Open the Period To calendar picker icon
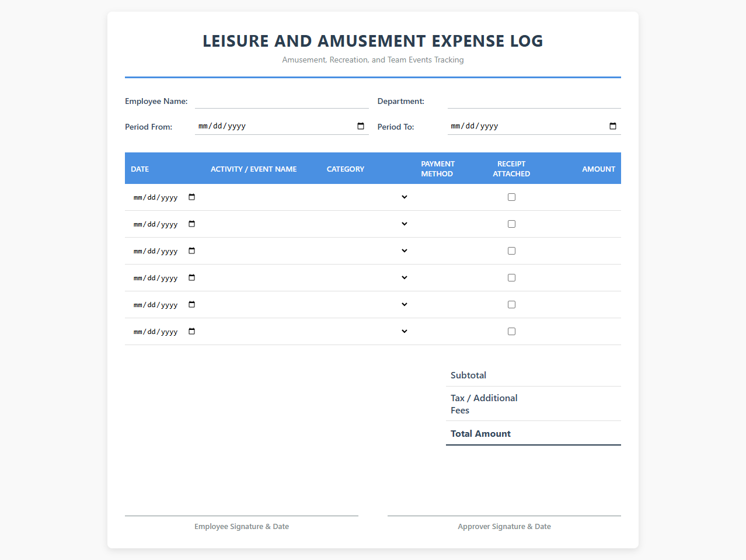 point(613,126)
